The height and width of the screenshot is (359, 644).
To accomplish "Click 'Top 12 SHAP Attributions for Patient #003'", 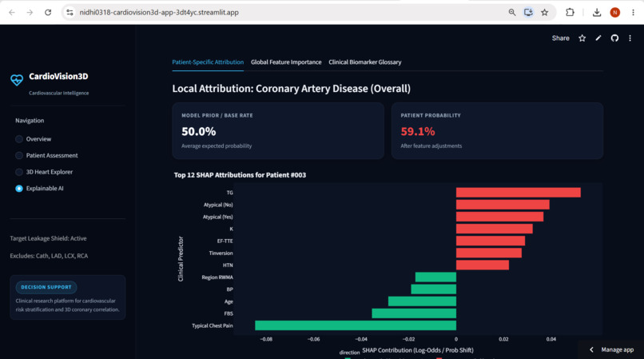I will (240, 175).
